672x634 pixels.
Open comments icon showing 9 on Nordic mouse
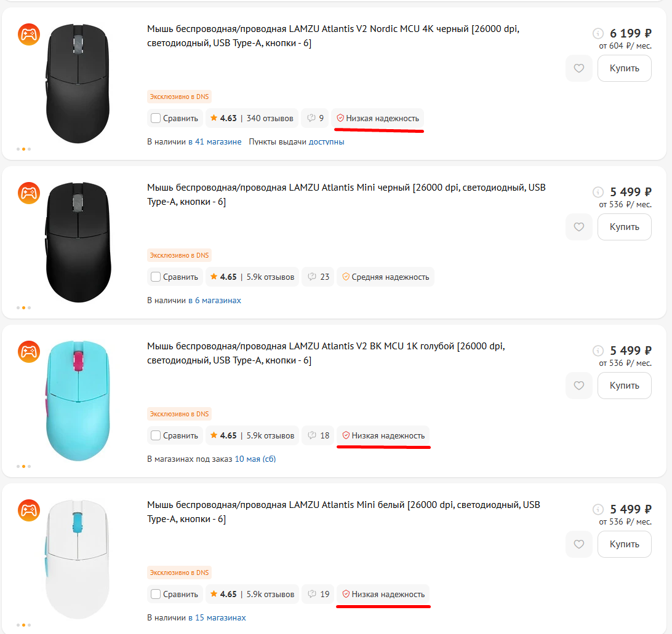315,118
